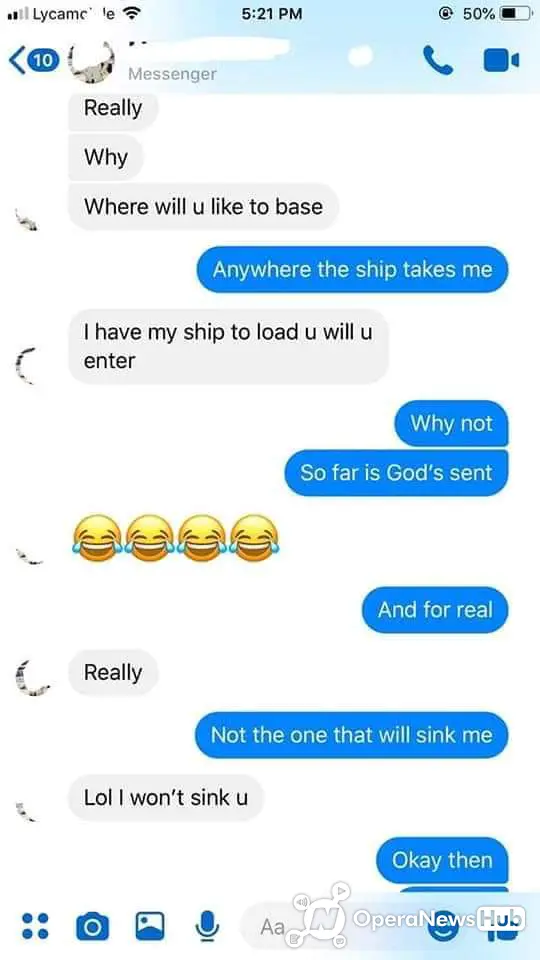Start a voice call with phone icon

pyautogui.click(x=438, y=60)
